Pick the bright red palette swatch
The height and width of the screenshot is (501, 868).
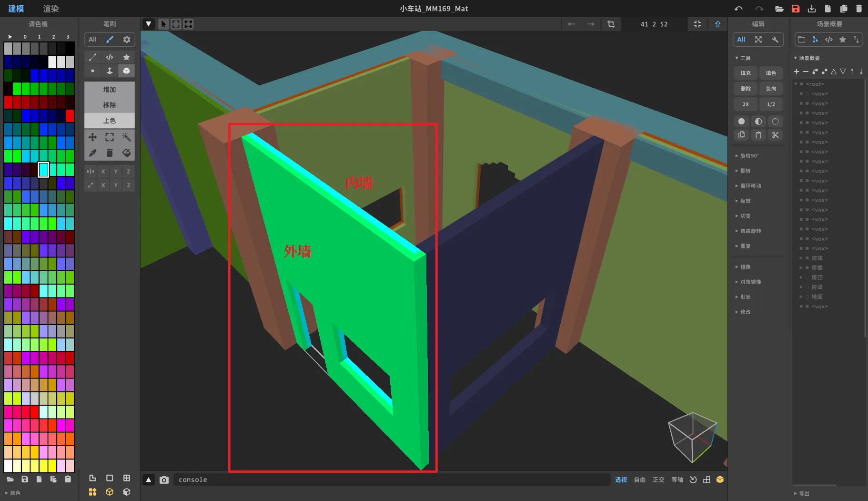coord(70,116)
